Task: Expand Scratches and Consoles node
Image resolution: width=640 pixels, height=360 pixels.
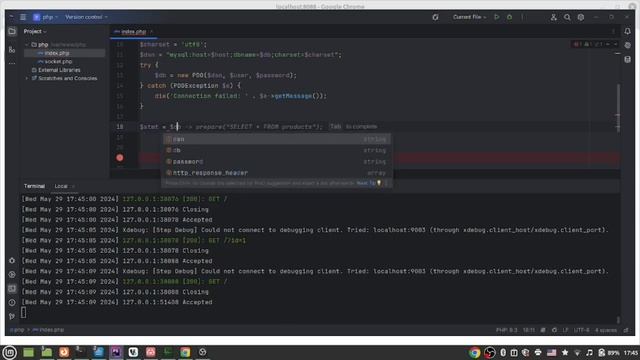Action: point(27,78)
